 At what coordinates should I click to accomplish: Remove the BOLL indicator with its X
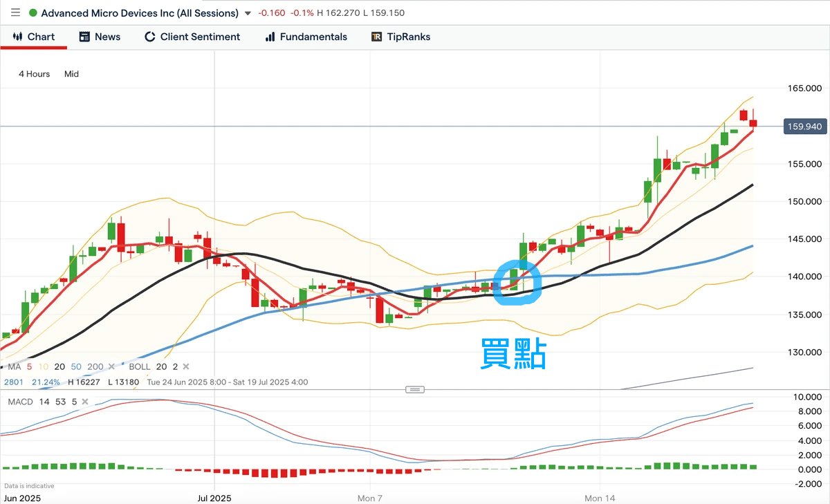(185, 366)
